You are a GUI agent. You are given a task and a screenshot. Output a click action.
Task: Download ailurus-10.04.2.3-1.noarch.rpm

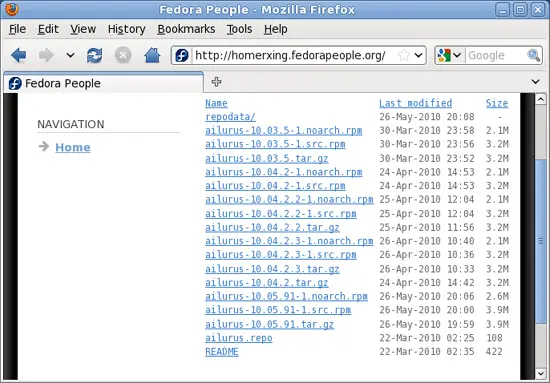(289, 241)
